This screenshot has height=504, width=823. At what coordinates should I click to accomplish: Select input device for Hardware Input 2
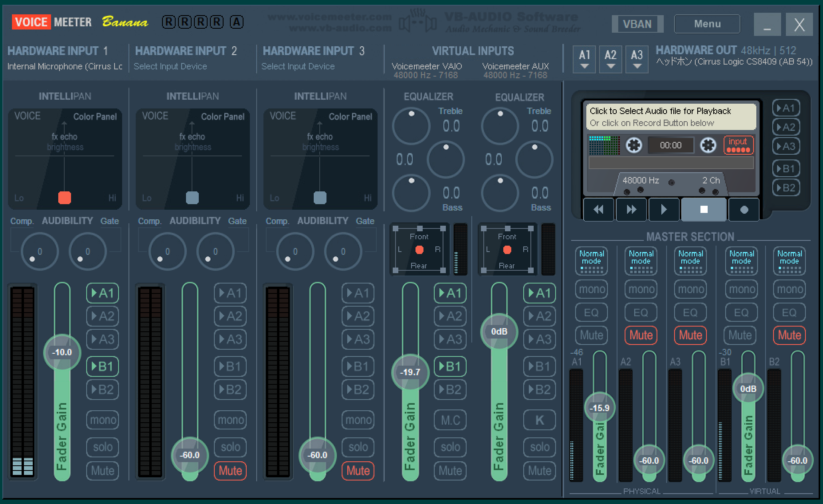click(170, 66)
